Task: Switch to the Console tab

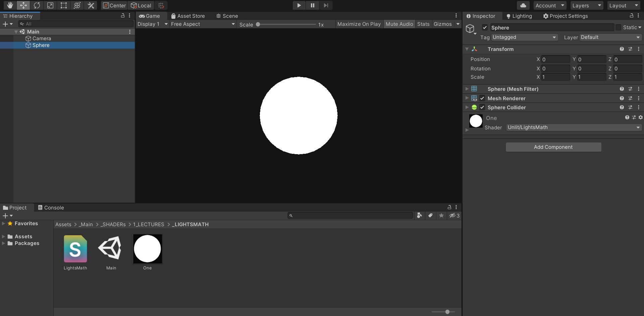Action: pos(51,207)
